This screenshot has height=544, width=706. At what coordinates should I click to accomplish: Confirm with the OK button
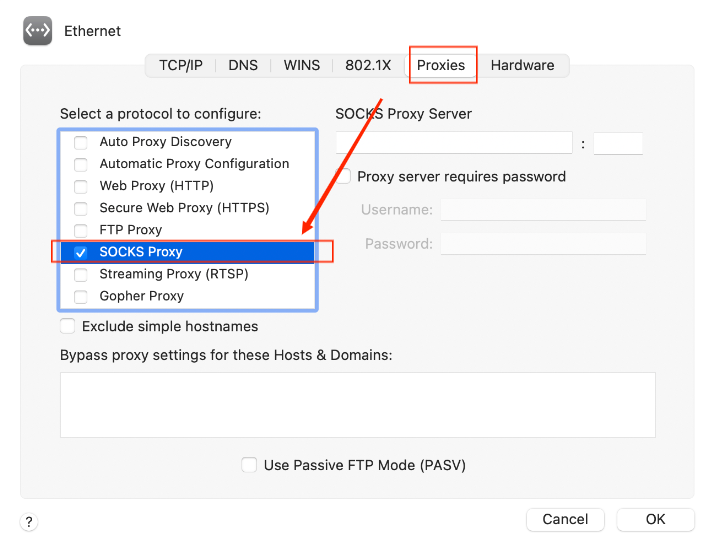click(x=655, y=519)
